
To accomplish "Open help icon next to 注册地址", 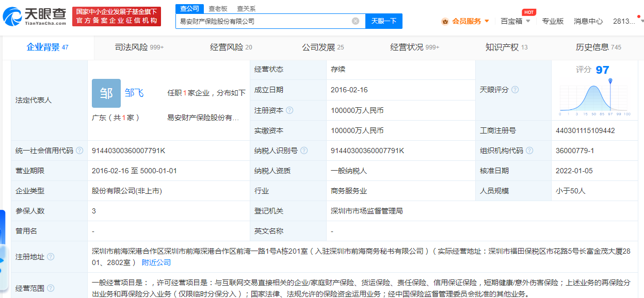I will pos(51,257).
